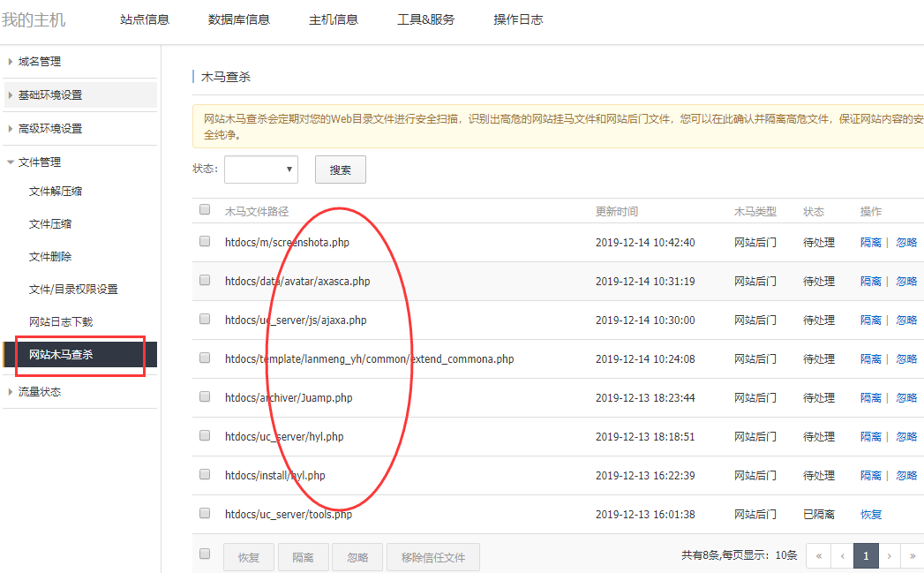Viewport: 924px width, 573px height.
Task: Open the 状态 status dropdown
Action: pos(260,170)
